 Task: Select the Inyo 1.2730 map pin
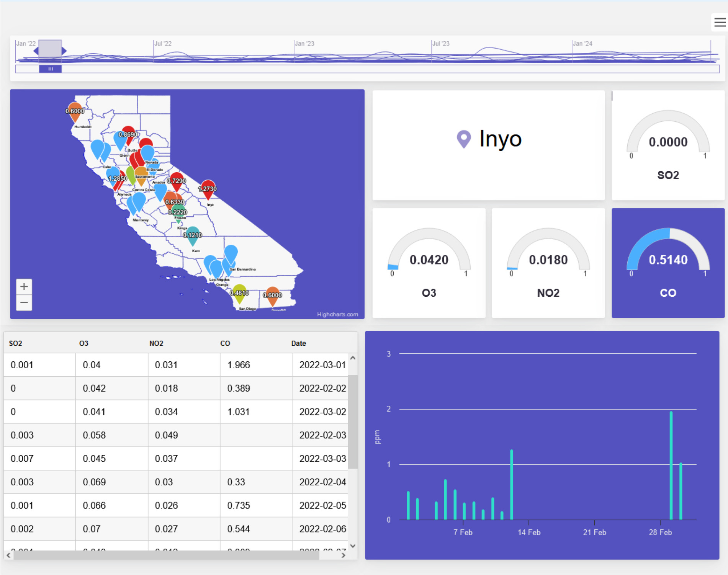pos(208,189)
